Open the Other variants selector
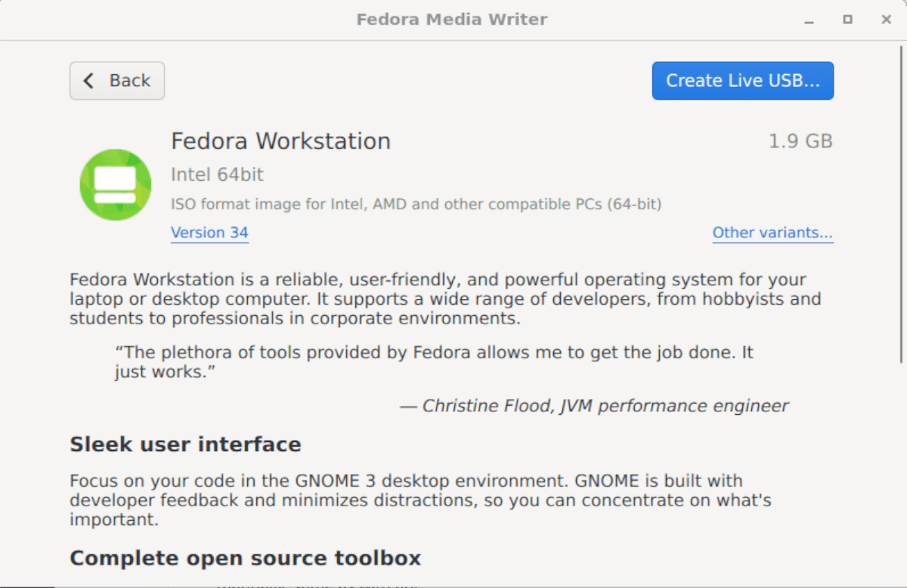This screenshot has width=907, height=588. 772,233
